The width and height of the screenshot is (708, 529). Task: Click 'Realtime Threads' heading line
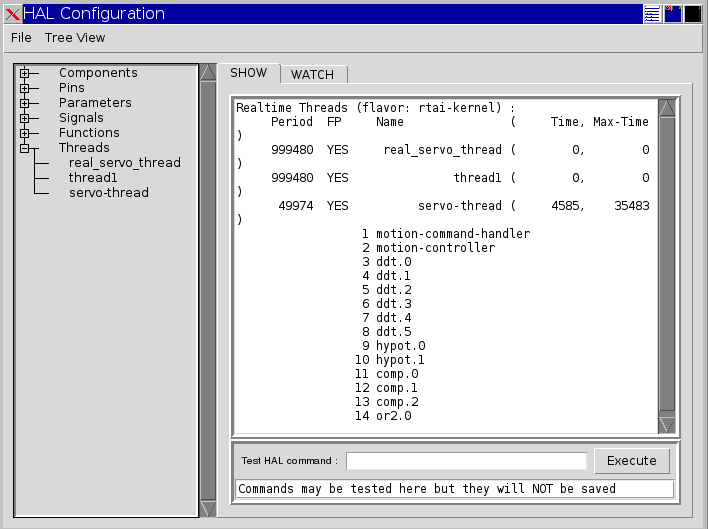[x=375, y=108]
